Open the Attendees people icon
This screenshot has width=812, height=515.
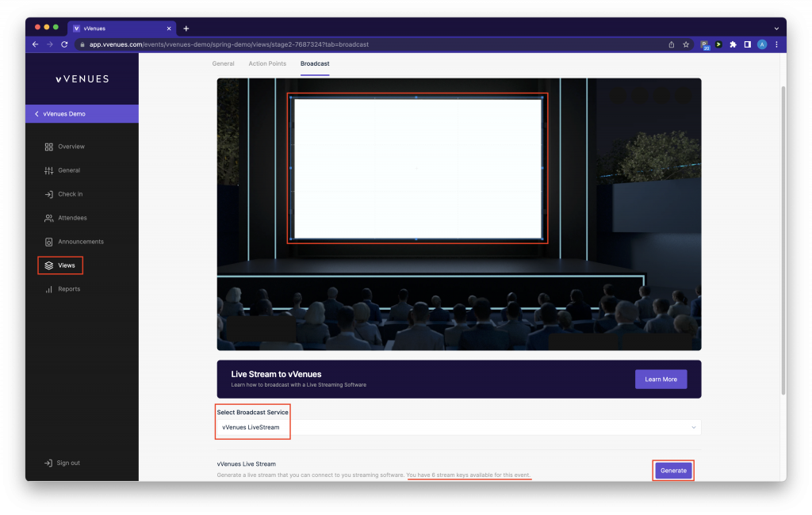[x=48, y=219]
